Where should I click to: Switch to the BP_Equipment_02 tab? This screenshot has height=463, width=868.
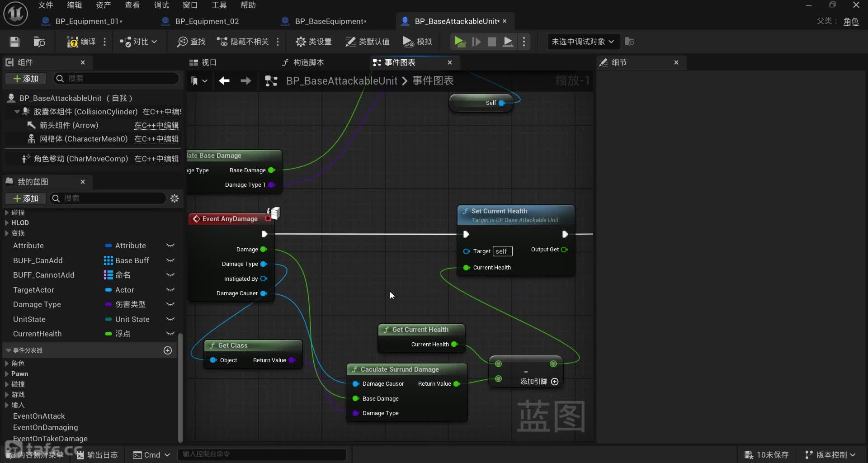coord(207,21)
